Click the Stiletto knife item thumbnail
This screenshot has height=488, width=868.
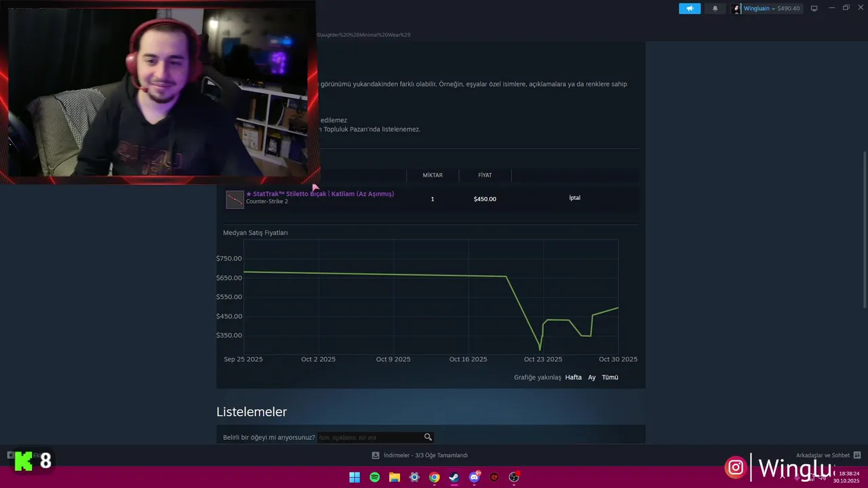tap(235, 199)
